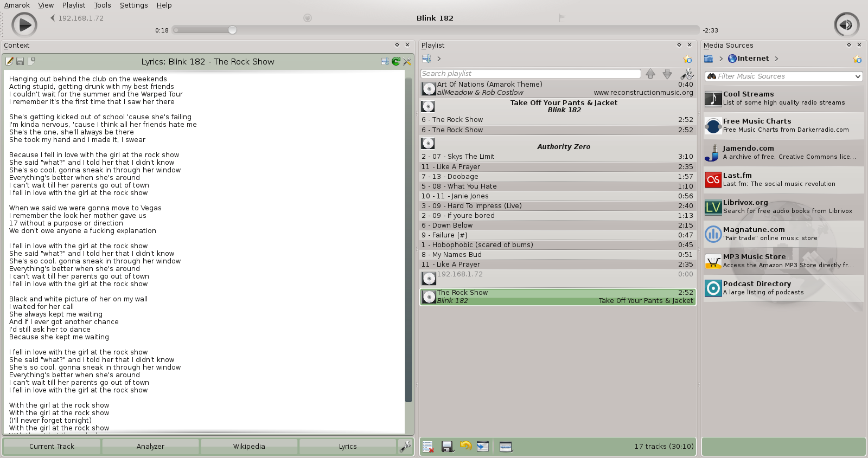This screenshot has width=868, height=458.
Task: Go to Media Sources home folder
Action: (709, 59)
